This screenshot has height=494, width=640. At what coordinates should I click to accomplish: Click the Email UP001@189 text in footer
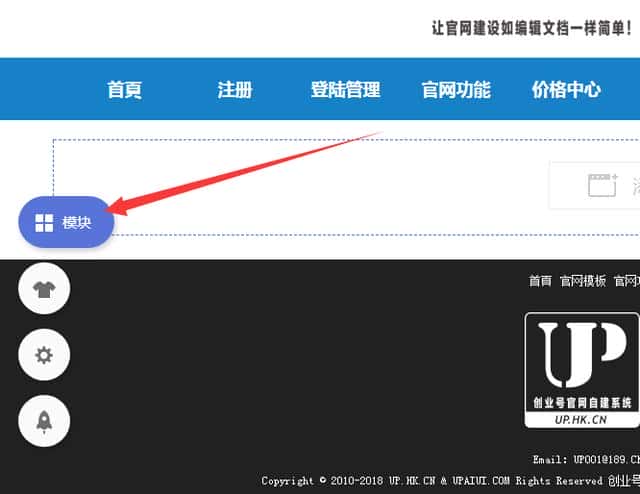tap(586, 459)
